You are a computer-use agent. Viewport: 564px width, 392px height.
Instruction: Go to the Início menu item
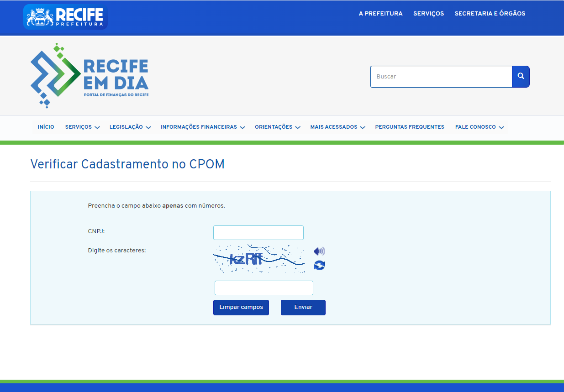46,127
